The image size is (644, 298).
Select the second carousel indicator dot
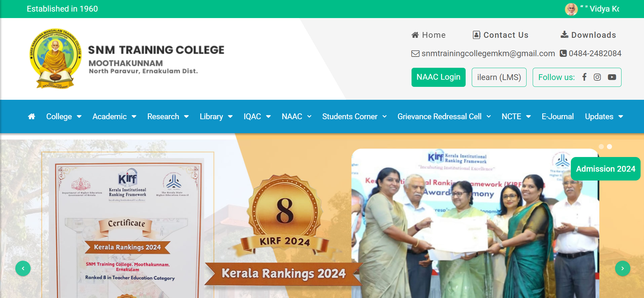point(609,146)
